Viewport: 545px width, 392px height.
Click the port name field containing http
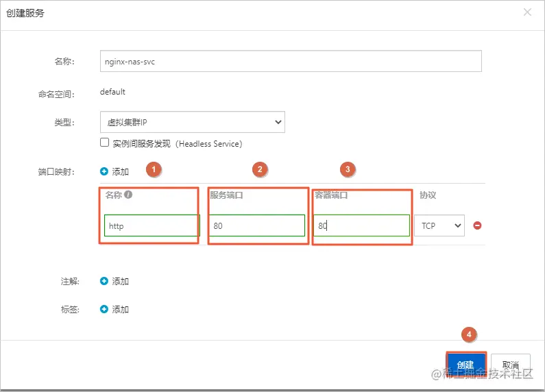click(x=152, y=225)
